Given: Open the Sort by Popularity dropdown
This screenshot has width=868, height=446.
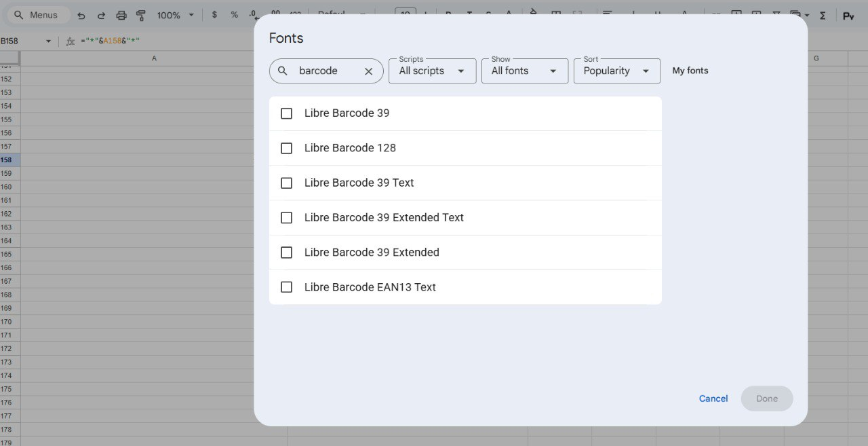Looking at the screenshot, I should pyautogui.click(x=616, y=71).
